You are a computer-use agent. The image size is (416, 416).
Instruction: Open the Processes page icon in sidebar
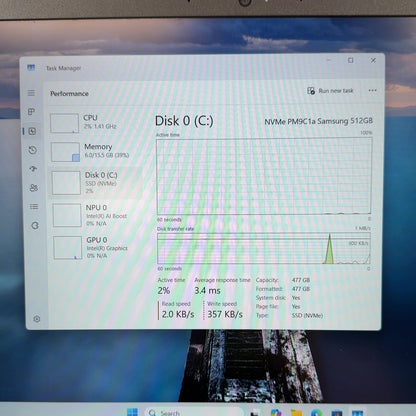(x=31, y=112)
